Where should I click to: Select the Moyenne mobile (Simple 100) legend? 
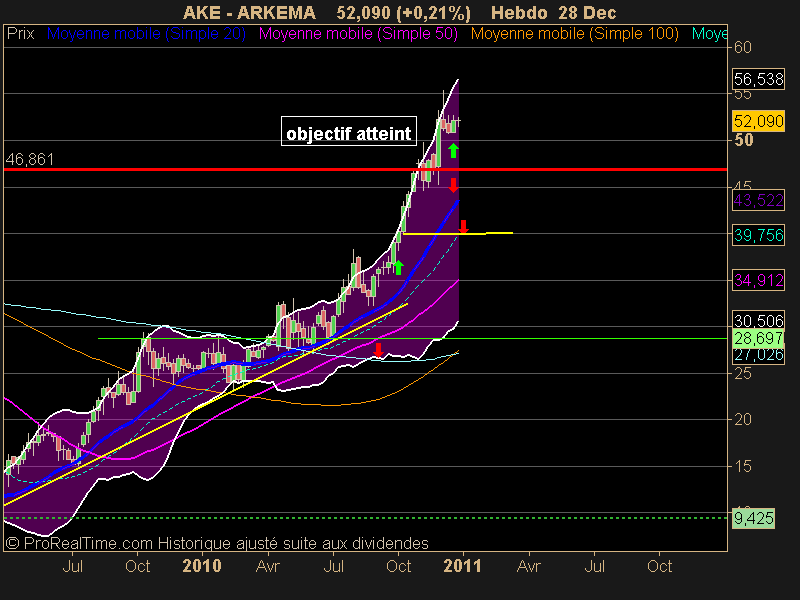click(x=574, y=34)
